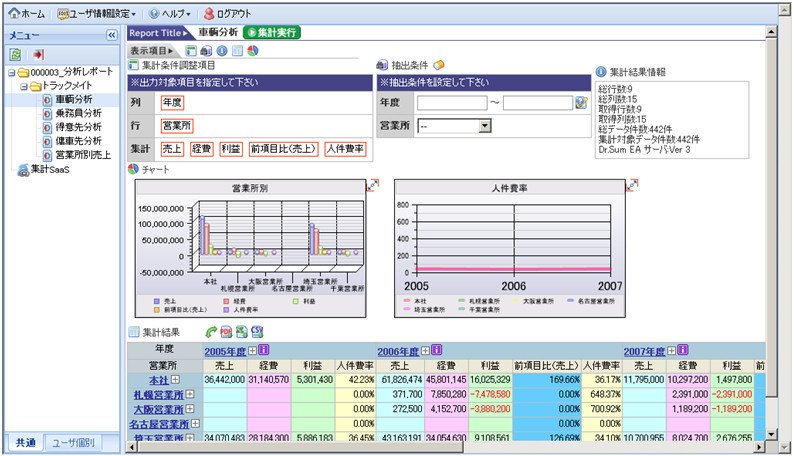Click the info icon next to 2005年度

(x=264, y=350)
